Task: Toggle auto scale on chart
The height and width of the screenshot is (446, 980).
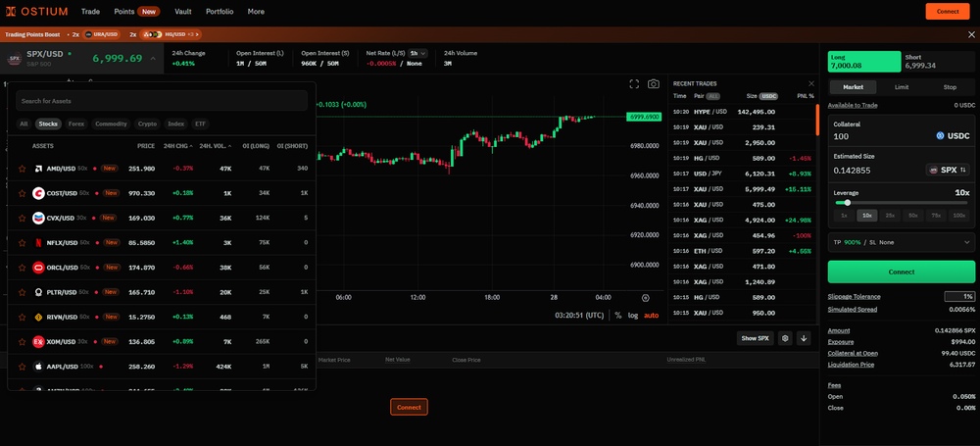Action: point(652,316)
